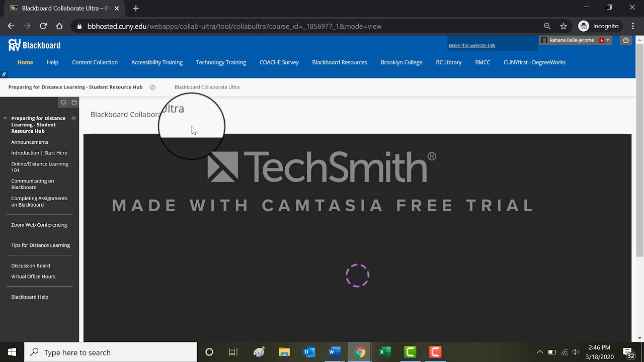Open the COACHE Survey tab
Screen dimensions: 644x362
[x=279, y=62]
